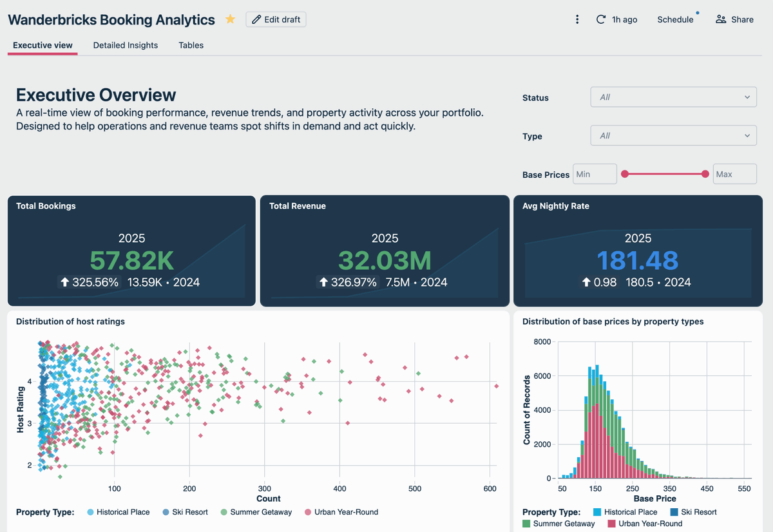
Task: Open the three-dot more options menu
Action: pos(577,19)
